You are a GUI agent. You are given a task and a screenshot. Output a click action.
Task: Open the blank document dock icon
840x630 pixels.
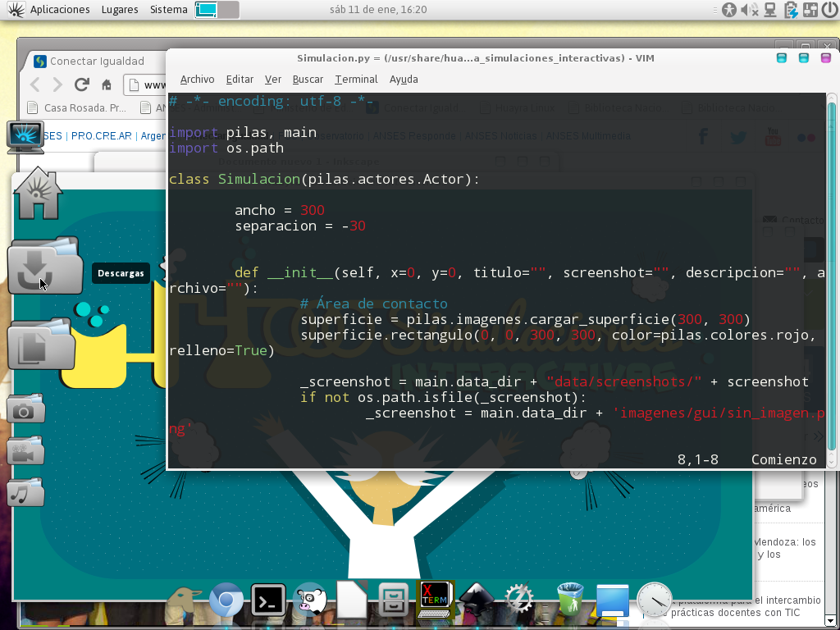tap(351, 600)
